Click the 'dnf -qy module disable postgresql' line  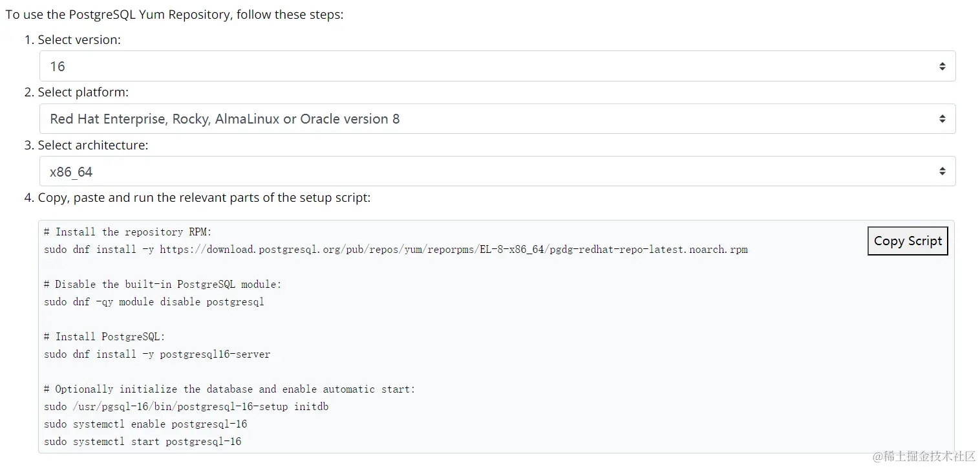(x=154, y=301)
